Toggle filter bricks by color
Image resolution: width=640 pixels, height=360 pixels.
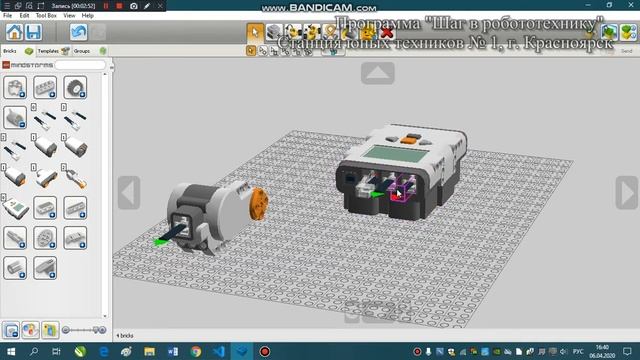point(31,330)
